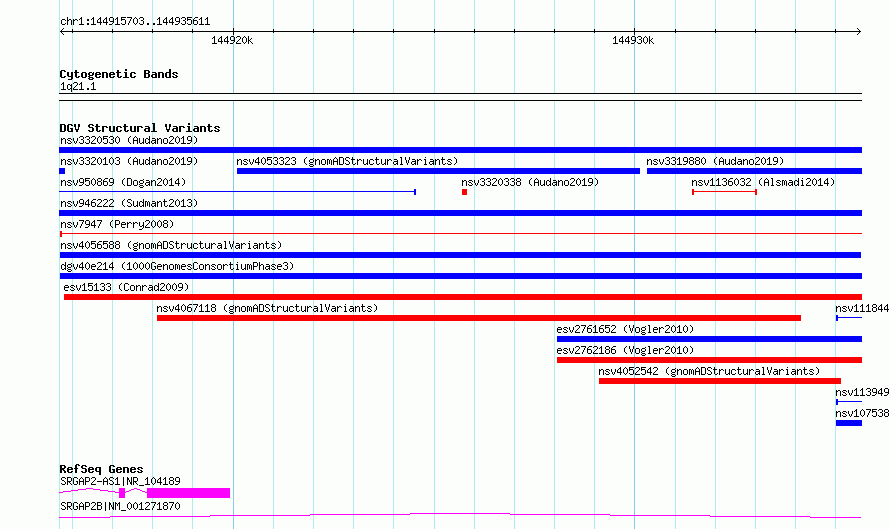Select the small magenta SRGAP2-AS1 exon
Image resolution: width=890 pixels, height=529 pixels.
(x=122, y=493)
